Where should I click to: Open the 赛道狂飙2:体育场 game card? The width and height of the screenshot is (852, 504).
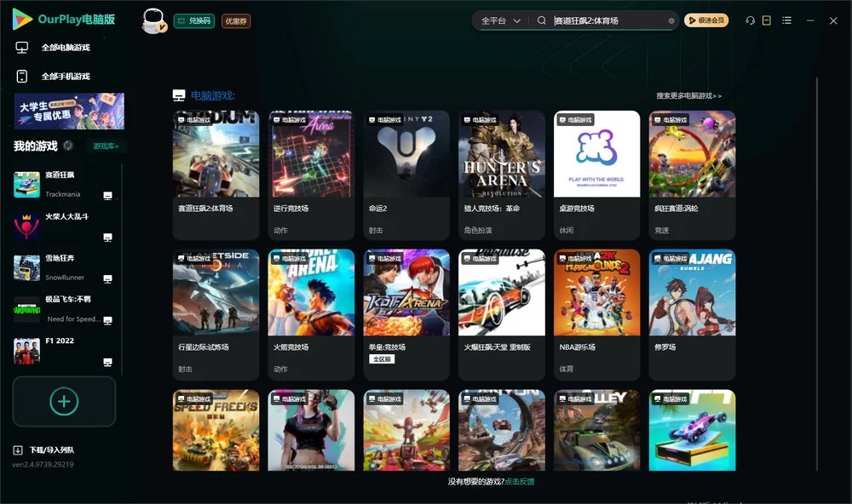(216, 175)
